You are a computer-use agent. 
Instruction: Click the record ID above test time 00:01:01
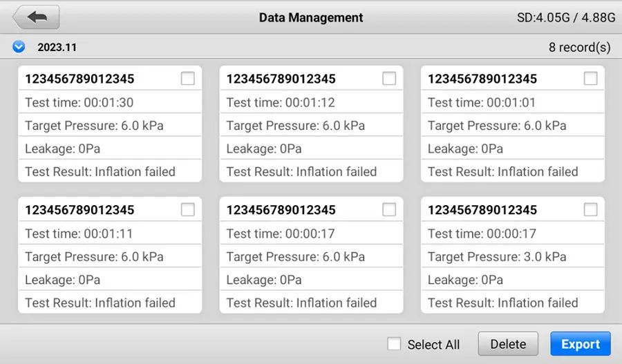[483, 79]
